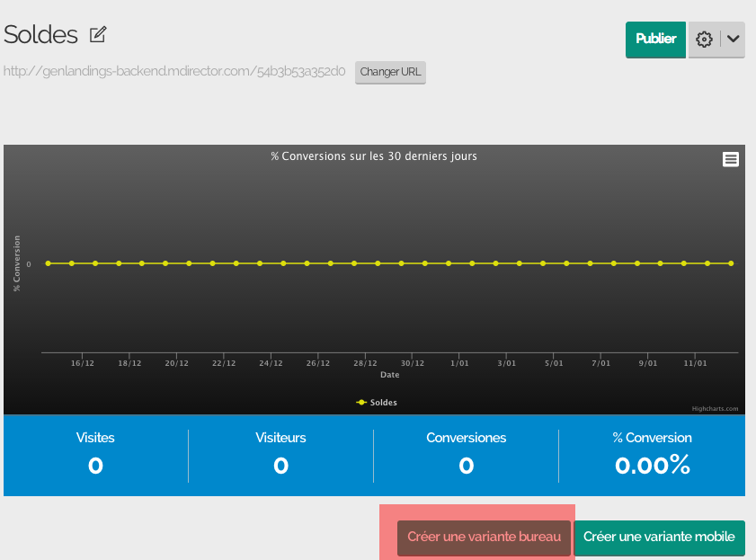Open the settings gear icon
Image resolution: width=756 pixels, height=560 pixels.
pyautogui.click(x=704, y=40)
